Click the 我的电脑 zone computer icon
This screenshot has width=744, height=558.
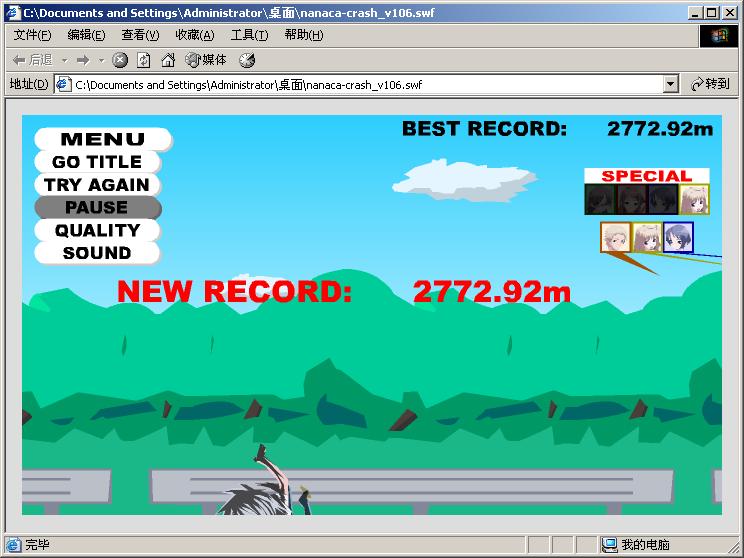pos(609,545)
